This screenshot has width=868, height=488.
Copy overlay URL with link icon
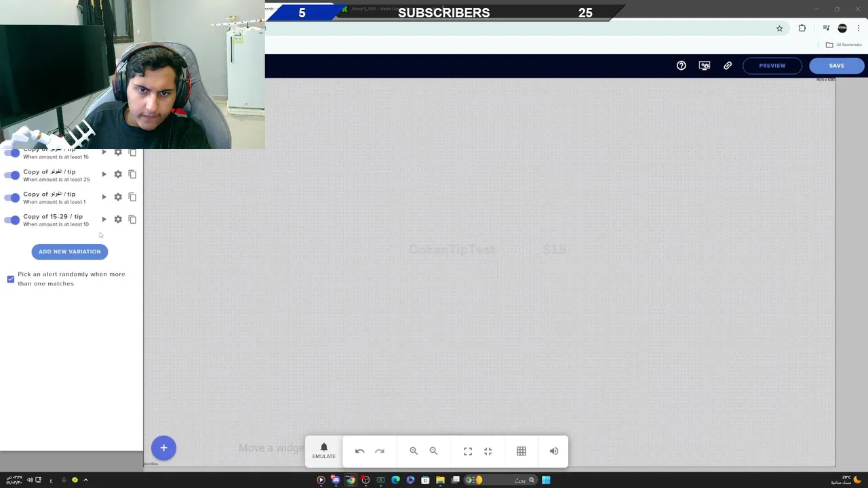tap(728, 66)
